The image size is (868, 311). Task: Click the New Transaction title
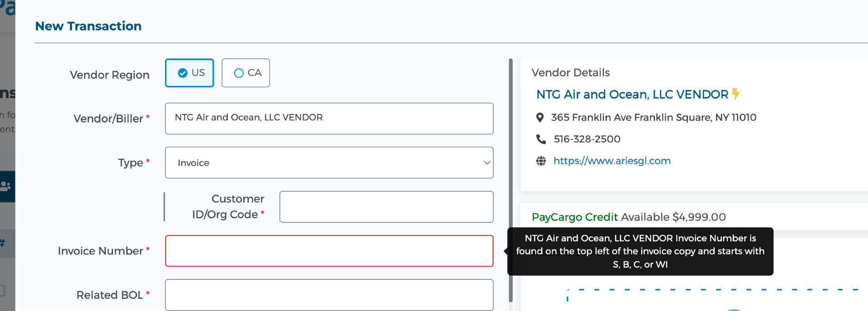point(89,26)
